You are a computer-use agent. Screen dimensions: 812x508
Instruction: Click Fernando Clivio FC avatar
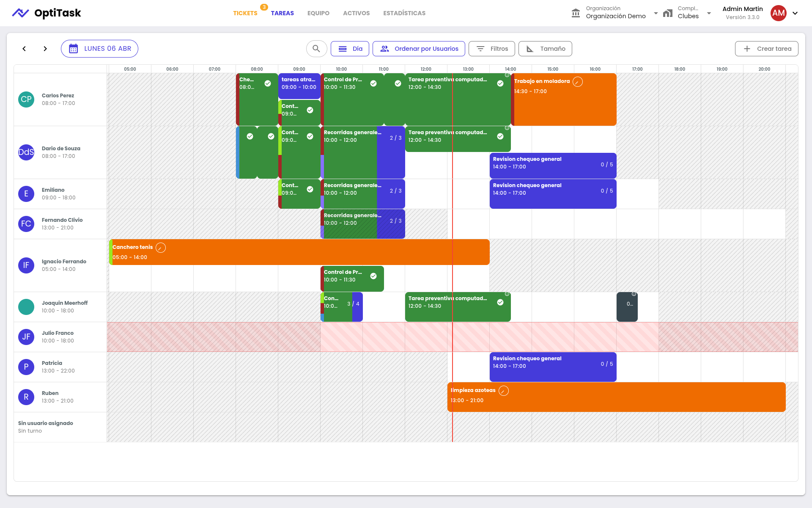pyautogui.click(x=26, y=224)
